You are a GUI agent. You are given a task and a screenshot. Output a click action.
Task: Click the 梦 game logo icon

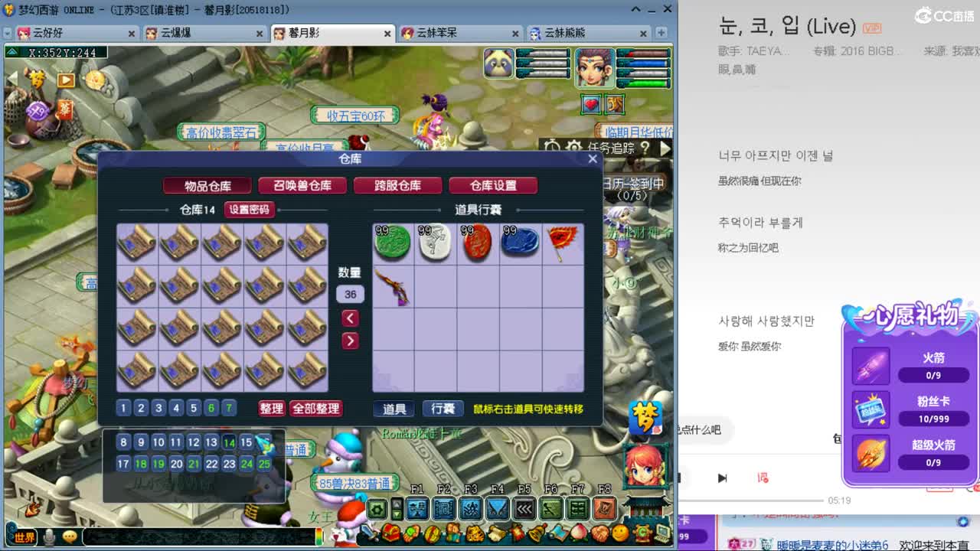pyautogui.click(x=645, y=418)
